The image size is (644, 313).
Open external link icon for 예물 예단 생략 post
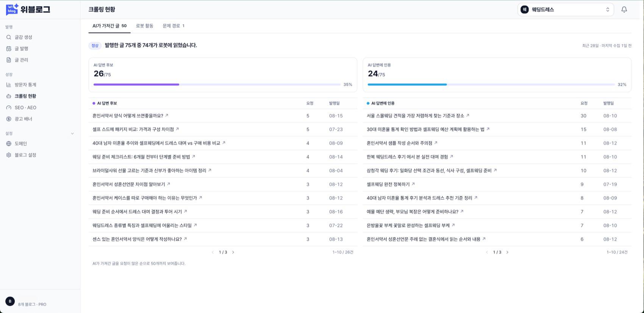point(462,211)
